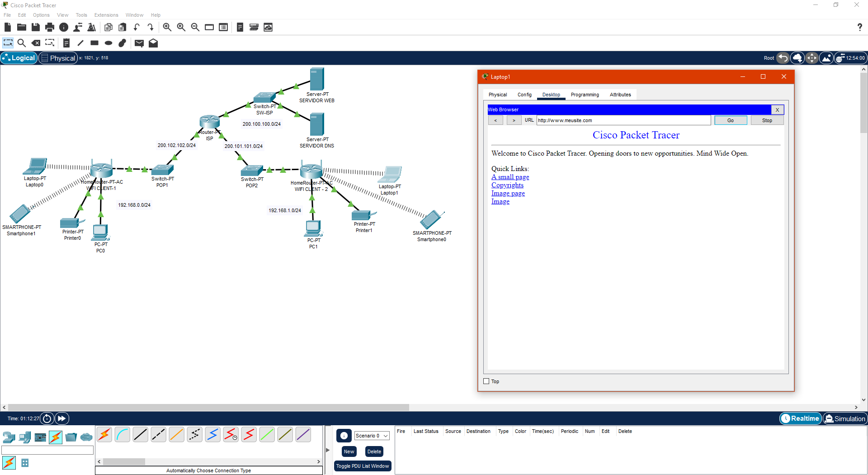Enable the Top checkbox in Laptop1 window
Image resolution: width=868 pixels, height=475 pixels.
[x=486, y=381]
